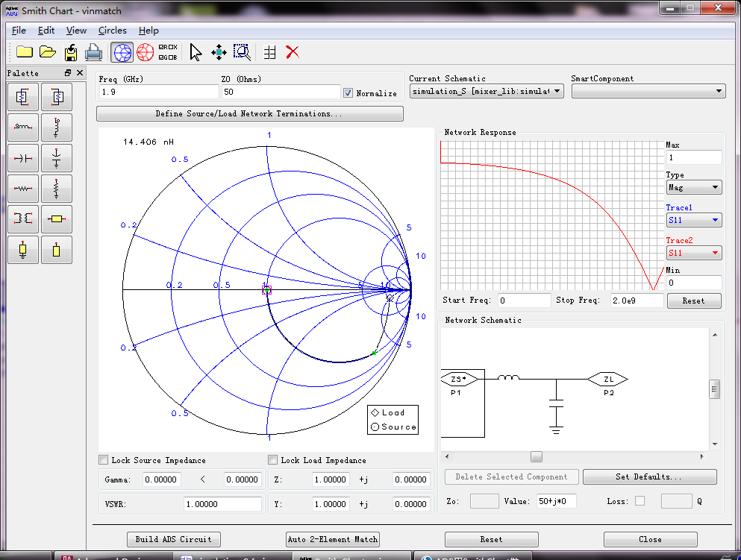Uncheck the Normalize checkbox
This screenshot has width=741, height=560.
click(348, 93)
